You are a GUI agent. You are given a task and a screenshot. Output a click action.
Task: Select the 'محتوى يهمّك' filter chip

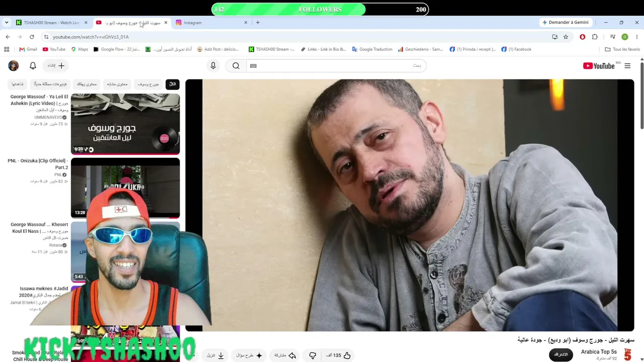pos(87,84)
